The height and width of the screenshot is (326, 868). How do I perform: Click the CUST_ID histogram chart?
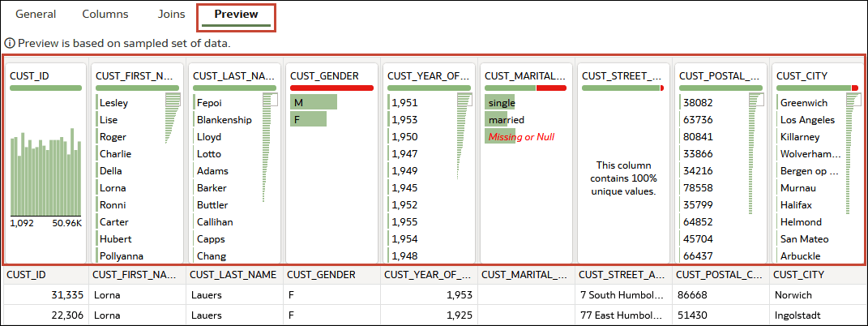point(46,172)
